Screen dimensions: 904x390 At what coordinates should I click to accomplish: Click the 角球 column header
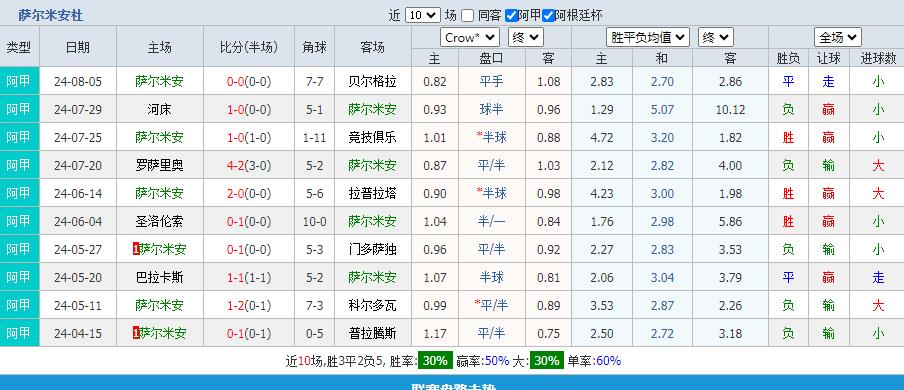click(314, 47)
